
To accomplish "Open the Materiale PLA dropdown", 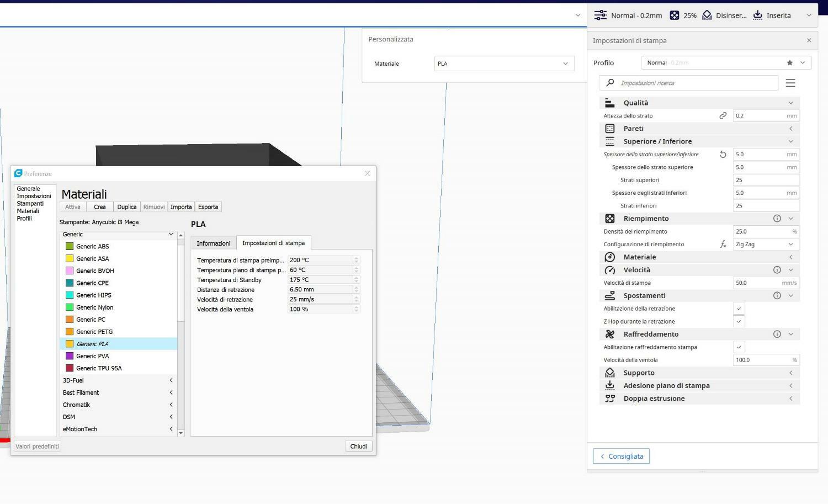I will tap(504, 63).
